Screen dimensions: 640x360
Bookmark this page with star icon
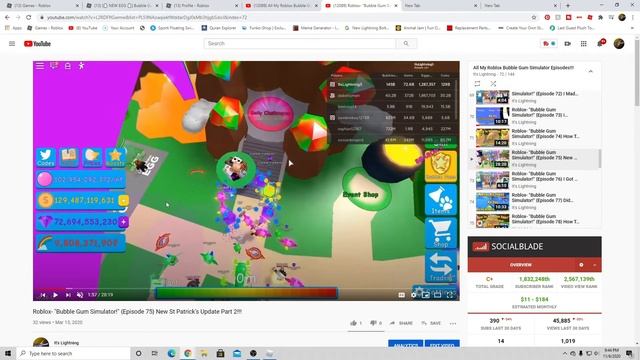(534, 18)
